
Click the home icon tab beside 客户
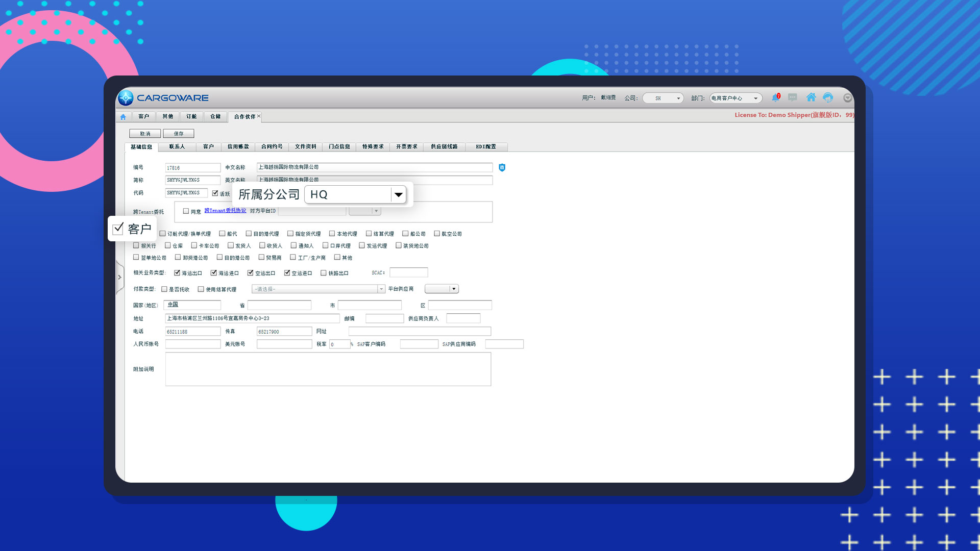(x=123, y=117)
